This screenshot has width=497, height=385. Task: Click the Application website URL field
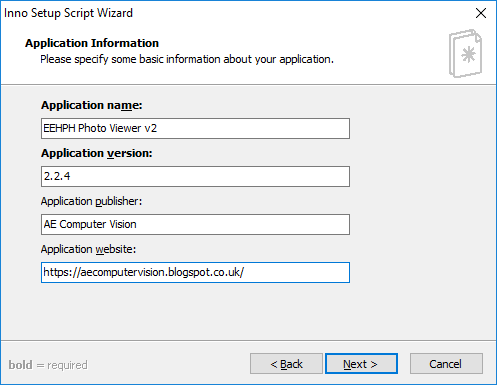pos(195,272)
